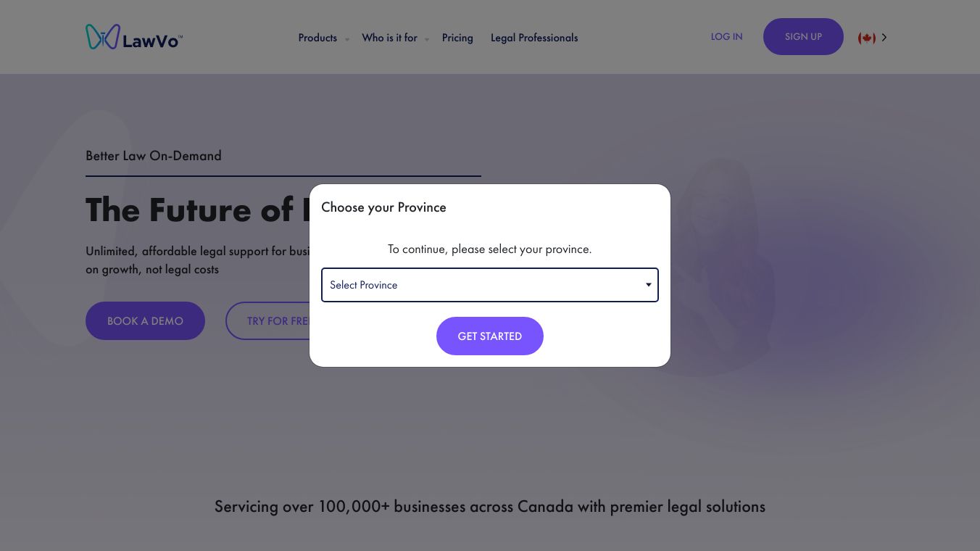The width and height of the screenshot is (980, 551).
Task: Click the LOG IN link
Action: pyautogui.click(x=726, y=36)
